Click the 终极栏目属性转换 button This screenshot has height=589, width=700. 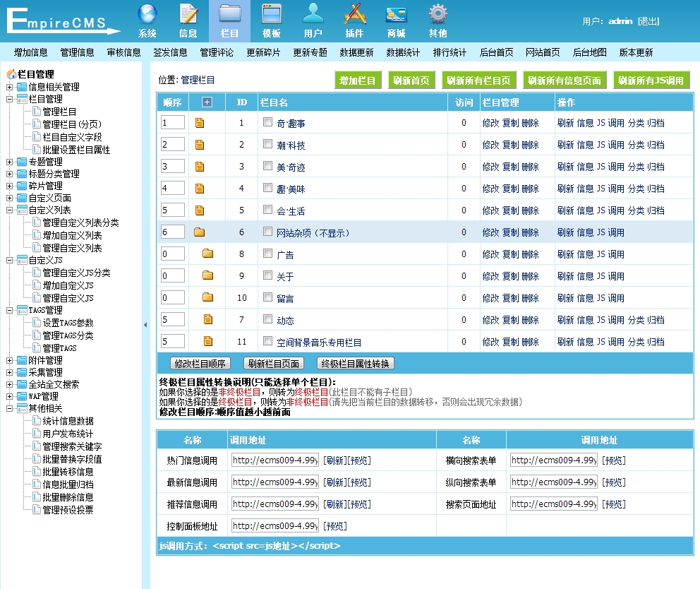(x=356, y=364)
